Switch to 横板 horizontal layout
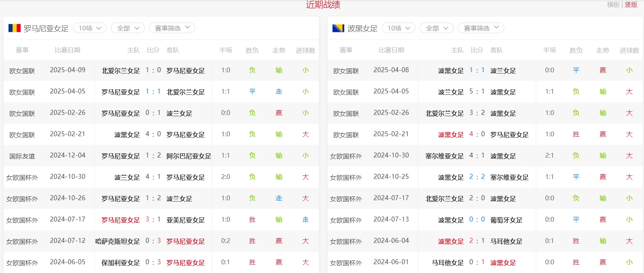This screenshot has width=644, height=273. pyautogui.click(x=613, y=5)
